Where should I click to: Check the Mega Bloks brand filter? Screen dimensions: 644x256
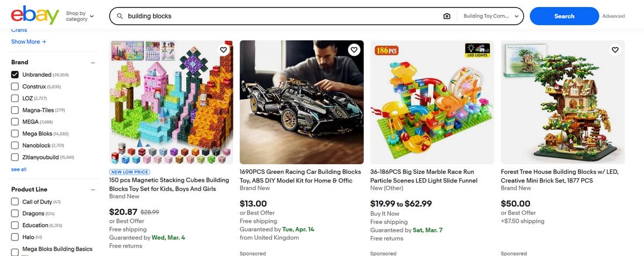(15, 133)
